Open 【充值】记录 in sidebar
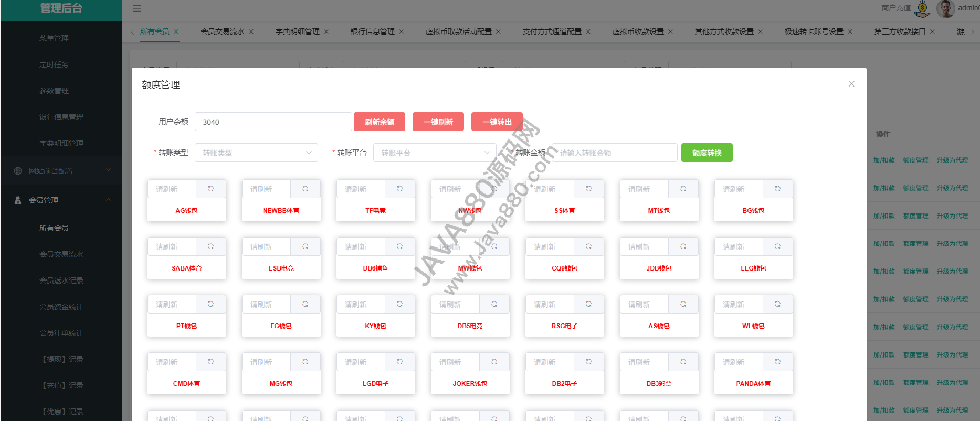Image resolution: width=980 pixels, height=421 pixels. pyautogui.click(x=61, y=385)
